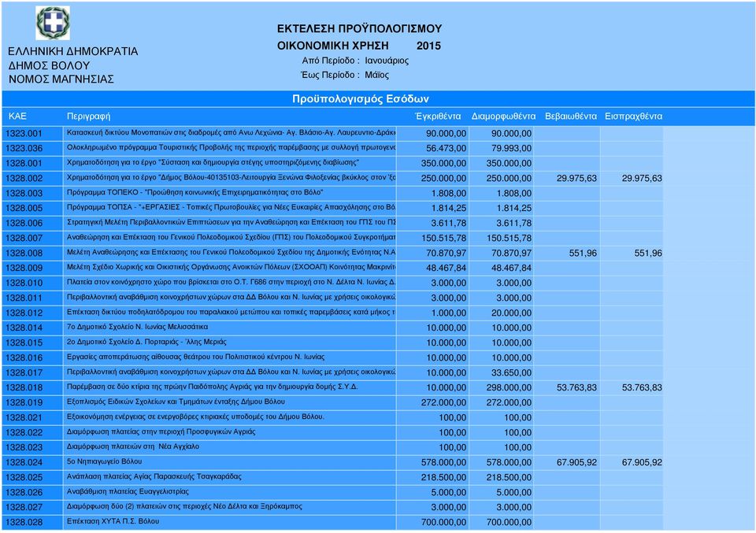Click adjusted amount 218.500,00
756x533 pixels.
(x=509, y=476)
